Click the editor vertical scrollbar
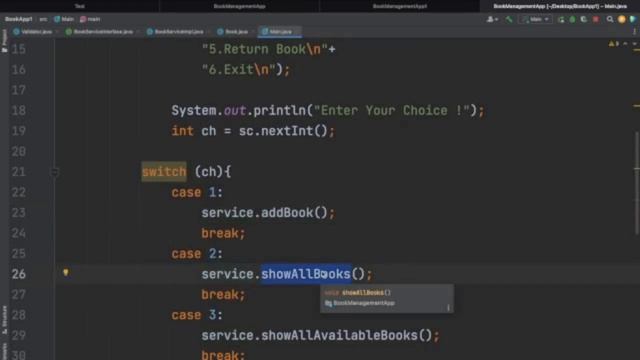 click(x=636, y=183)
